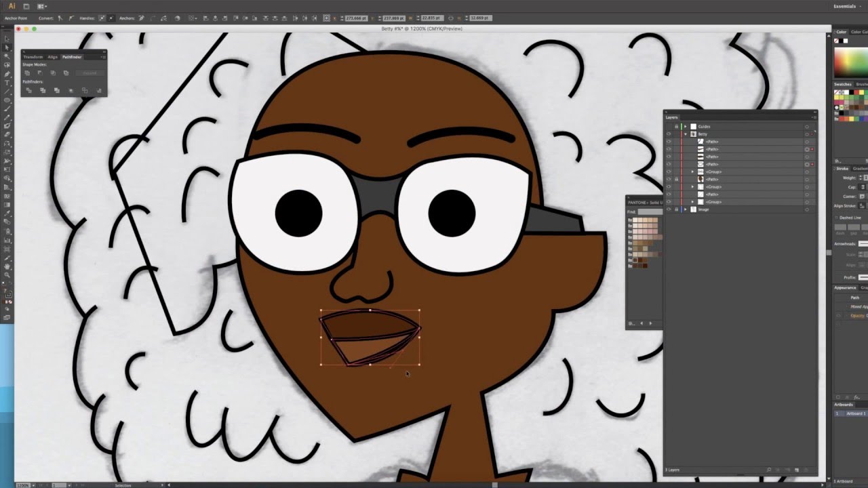Toggle visibility of the Image layer
Image resolution: width=868 pixels, height=488 pixels.
[x=669, y=209]
